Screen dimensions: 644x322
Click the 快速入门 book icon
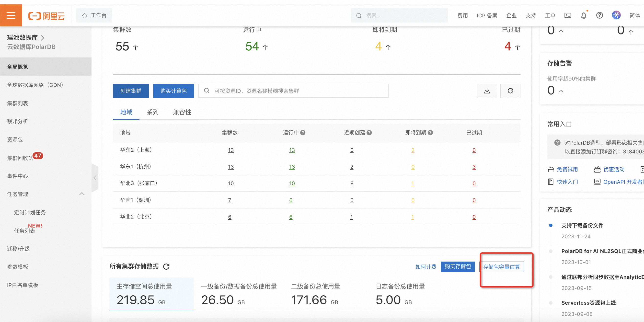click(x=551, y=182)
